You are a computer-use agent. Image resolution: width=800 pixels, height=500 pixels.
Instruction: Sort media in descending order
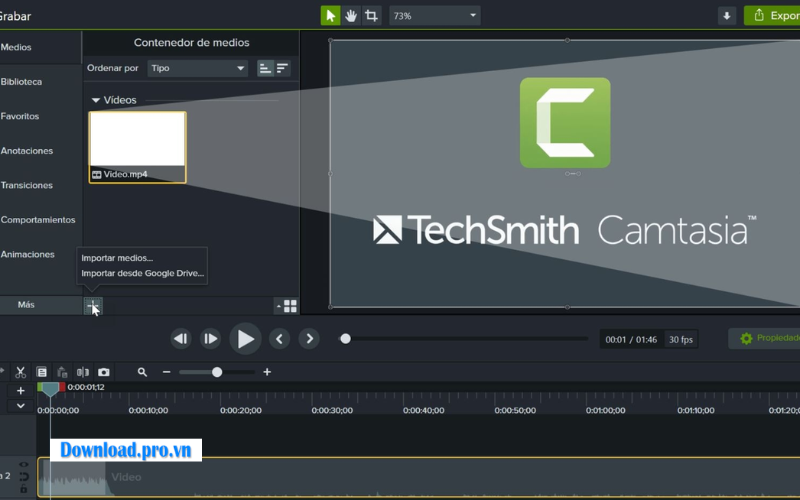pyautogui.click(x=282, y=68)
